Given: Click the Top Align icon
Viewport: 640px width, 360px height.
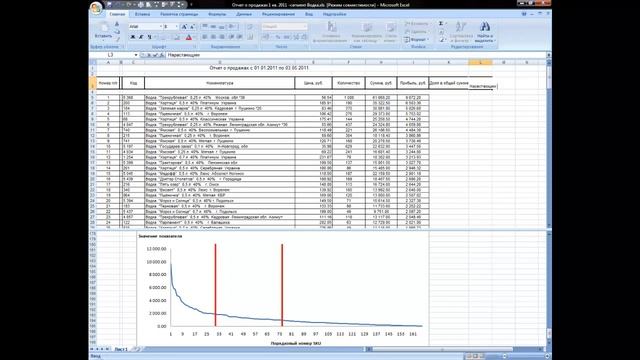Looking at the screenshot, I should (205, 27).
